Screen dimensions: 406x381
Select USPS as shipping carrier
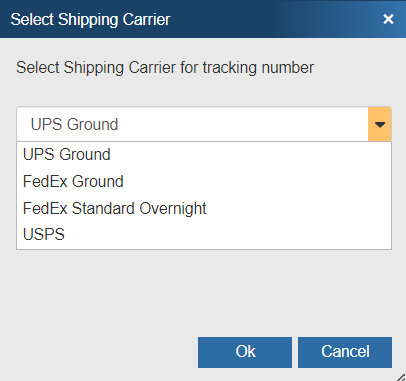point(204,234)
